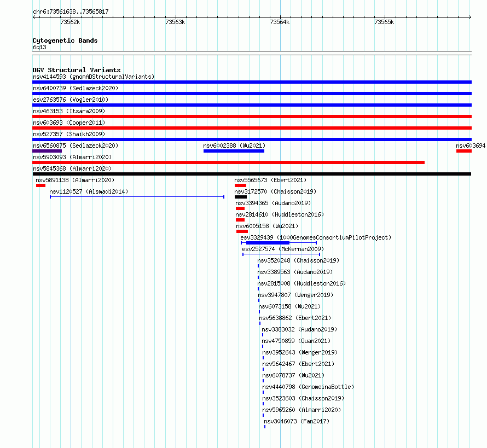The image size is (487, 448).
Task: Click the nsv3172570 Chaisson2019 text label
Action: click(x=275, y=191)
